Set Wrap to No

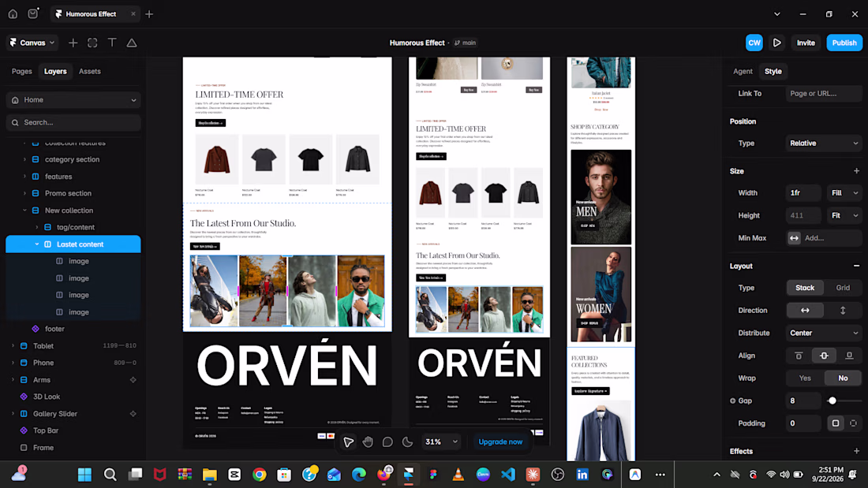[x=843, y=378]
